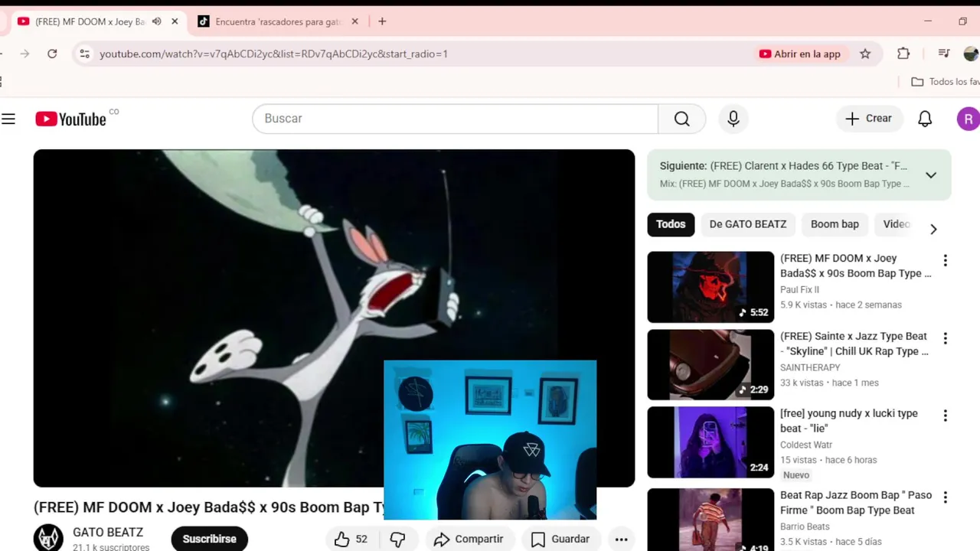Reload the page with the browser refresh icon

[52, 54]
